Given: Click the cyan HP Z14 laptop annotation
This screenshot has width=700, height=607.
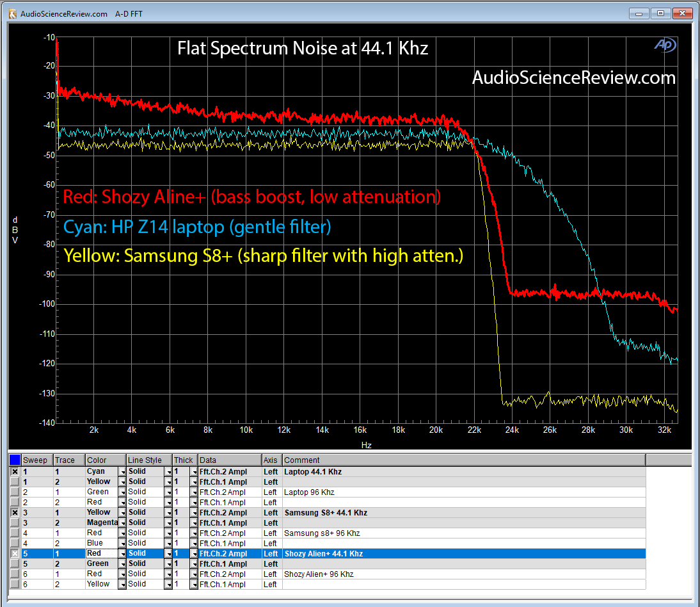Looking at the screenshot, I should (197, 227).
